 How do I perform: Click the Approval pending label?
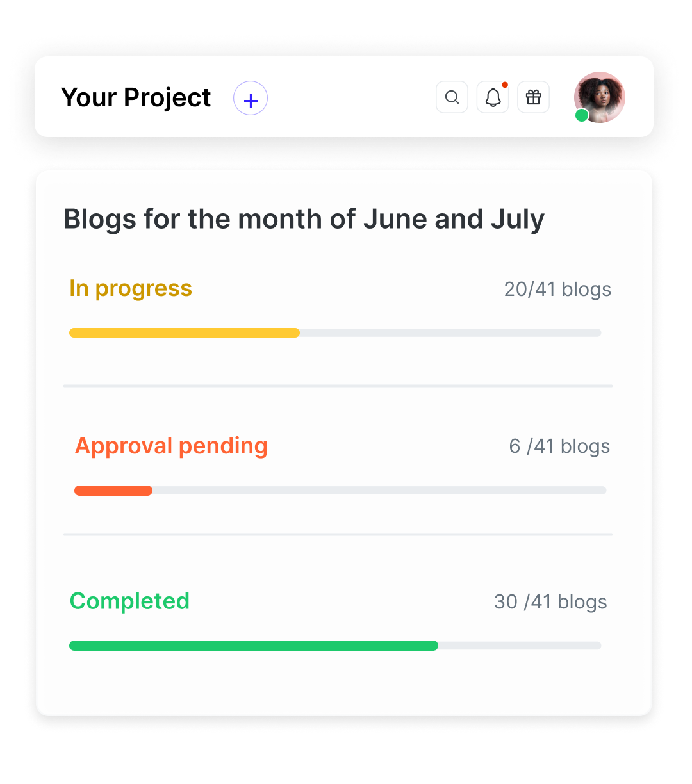tap(171, 446)
